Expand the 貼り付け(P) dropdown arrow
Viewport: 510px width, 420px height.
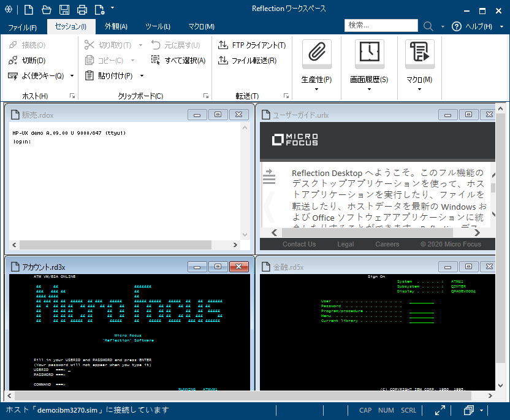(142, 76)
